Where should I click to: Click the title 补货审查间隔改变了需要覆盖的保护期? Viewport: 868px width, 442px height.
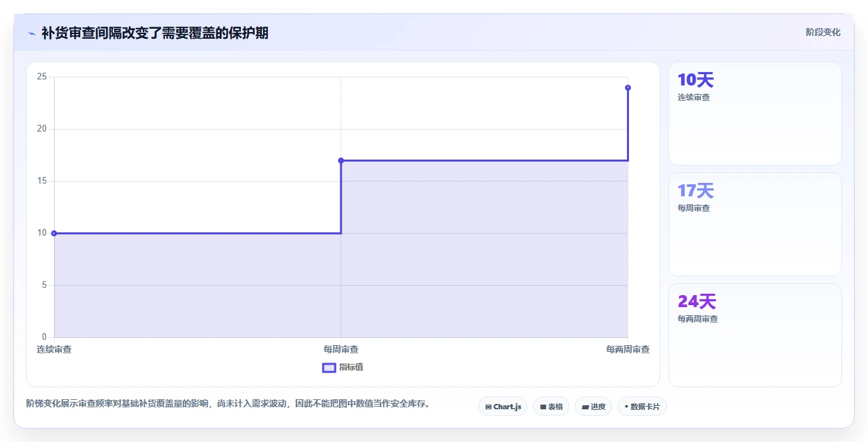pyautogui.click(x=155, y=33)
